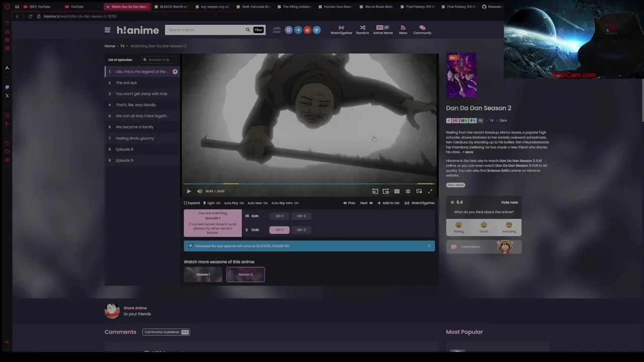Open Watch2gether from the top navigation
This screenshot has height=362, width=644.
341,30
